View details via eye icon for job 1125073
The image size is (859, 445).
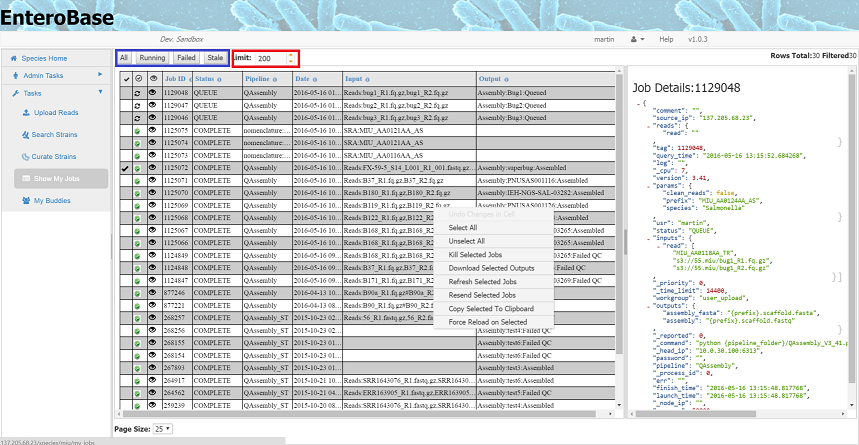tap(153, 155)
